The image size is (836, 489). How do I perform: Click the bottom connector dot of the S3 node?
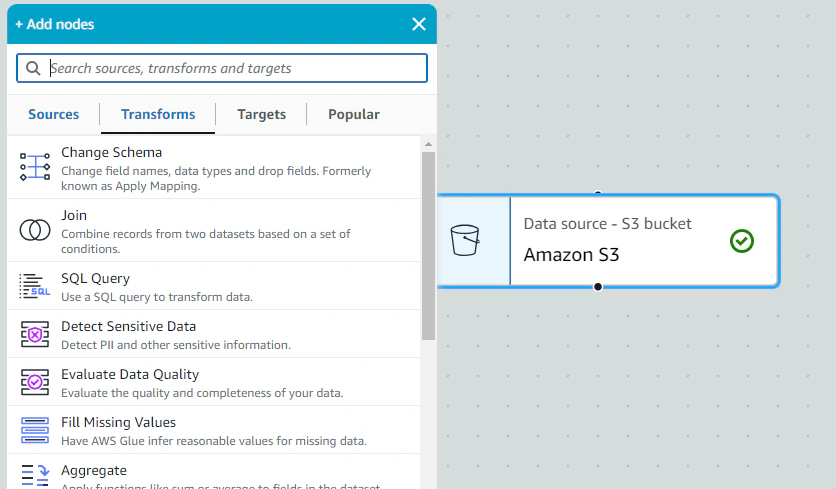pyautogui.click(x=598, y=287)
